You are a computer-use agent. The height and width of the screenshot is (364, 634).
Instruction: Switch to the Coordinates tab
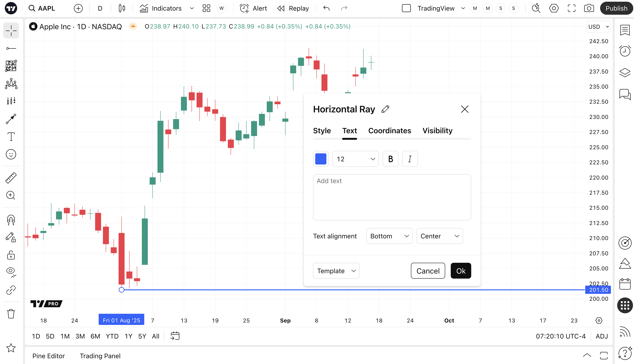[x=389, y=130]
